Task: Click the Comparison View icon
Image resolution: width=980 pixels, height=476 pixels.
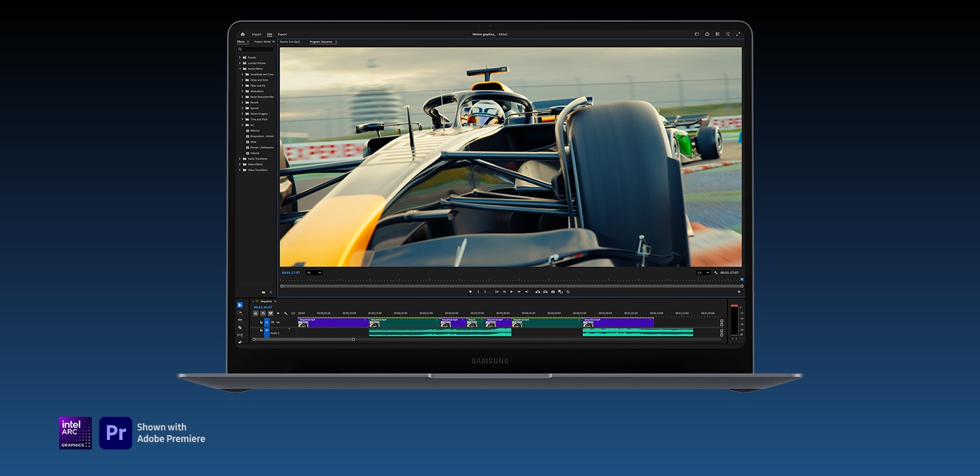Action: pos(560,292)
